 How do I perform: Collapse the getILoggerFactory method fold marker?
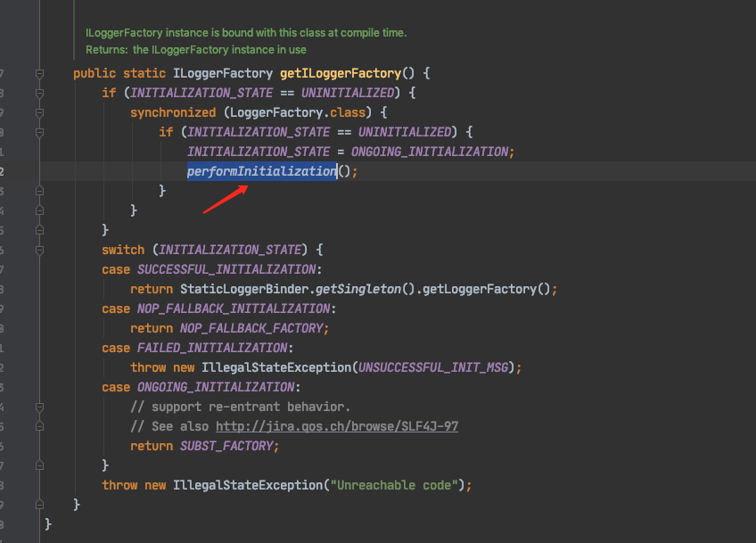(x=38, y=73)
